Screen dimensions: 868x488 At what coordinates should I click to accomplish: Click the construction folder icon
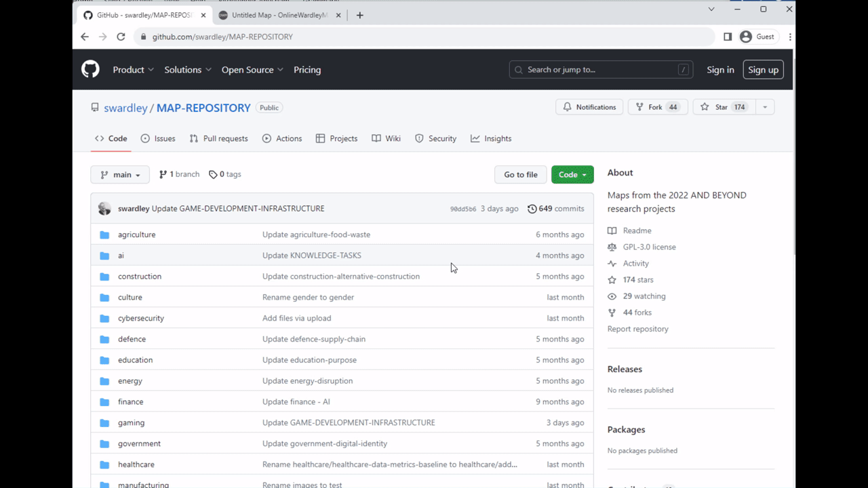coord(104,277)
